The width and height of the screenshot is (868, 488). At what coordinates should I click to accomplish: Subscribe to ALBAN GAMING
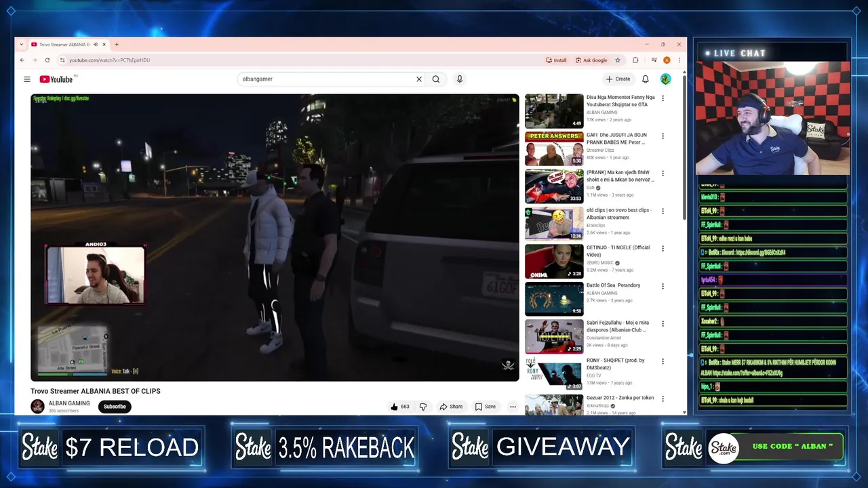[x=115, y=407]
